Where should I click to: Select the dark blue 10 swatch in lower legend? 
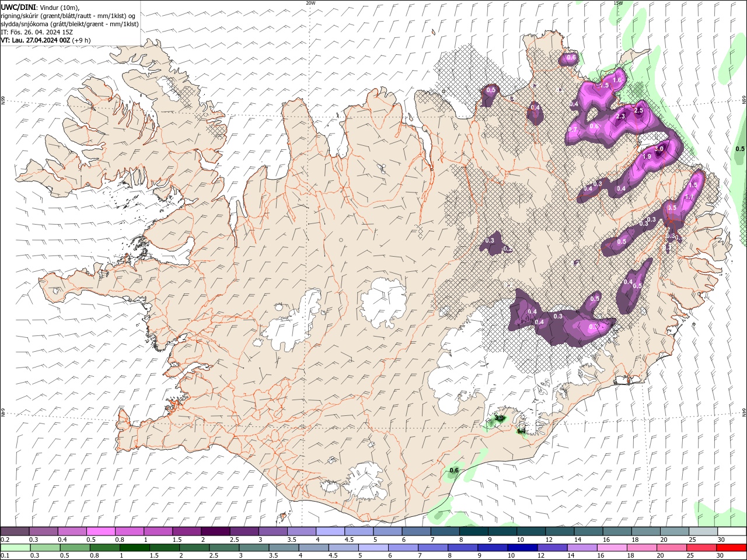[x=521, y=548]
